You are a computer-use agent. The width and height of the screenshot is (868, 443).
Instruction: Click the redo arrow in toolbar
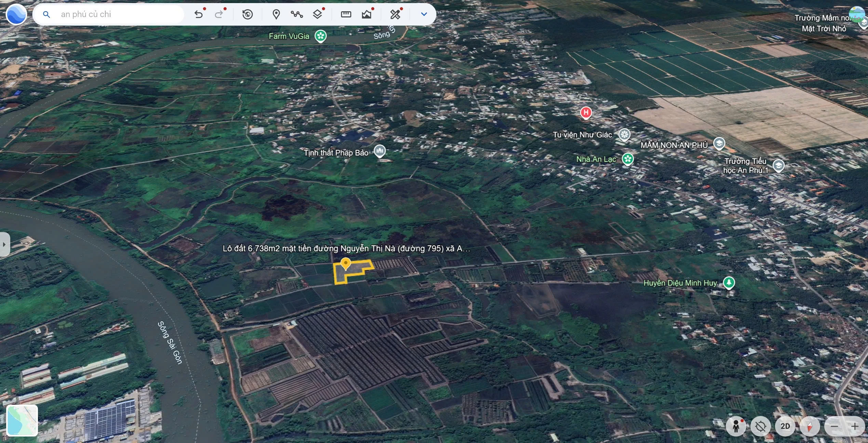pyautogui.click(x=219, y=14)
